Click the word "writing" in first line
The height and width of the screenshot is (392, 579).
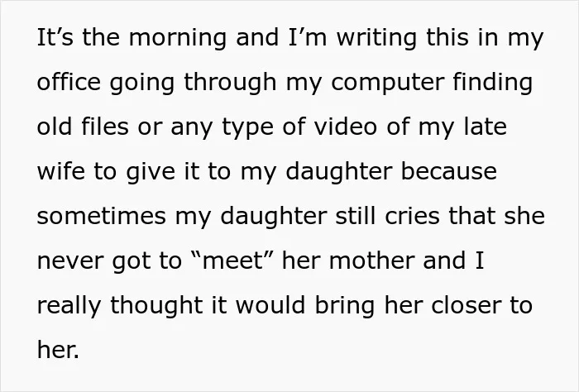[x=376, y=38]
